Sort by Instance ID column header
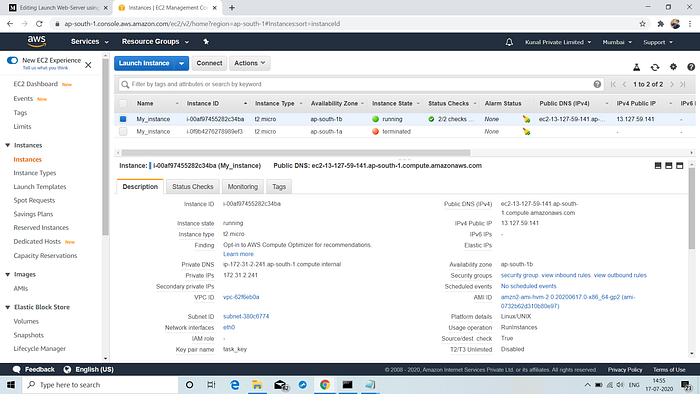Image resolution: width=700 pixels, height=394 pixels. (216, 104)
